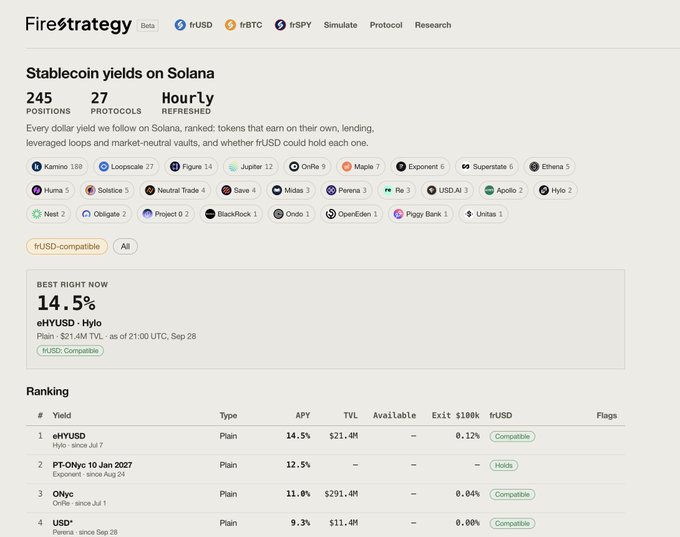The width and height of the screenshot is (680, 537).
Task: Open the FireStrategy logo home link
Action: pyautogui.click(x=78, y=25)
